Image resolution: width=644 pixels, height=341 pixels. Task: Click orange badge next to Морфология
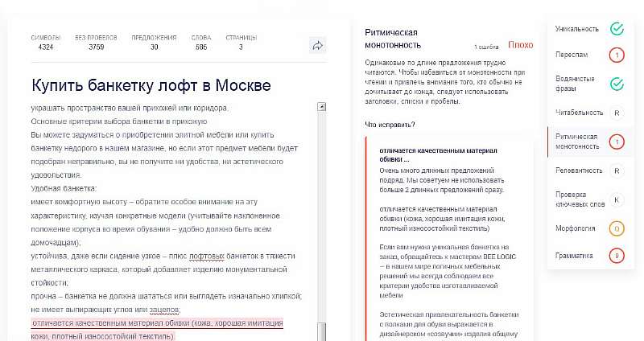tap(617, 228)
